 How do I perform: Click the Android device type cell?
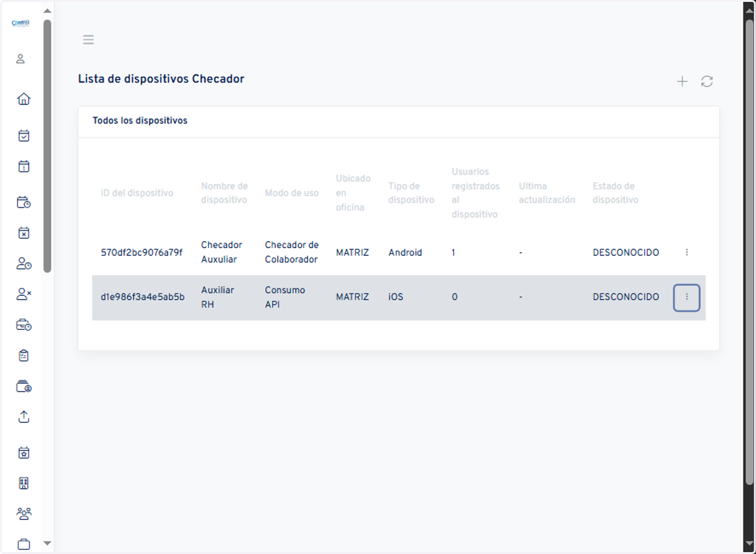[x=405, y=252]
